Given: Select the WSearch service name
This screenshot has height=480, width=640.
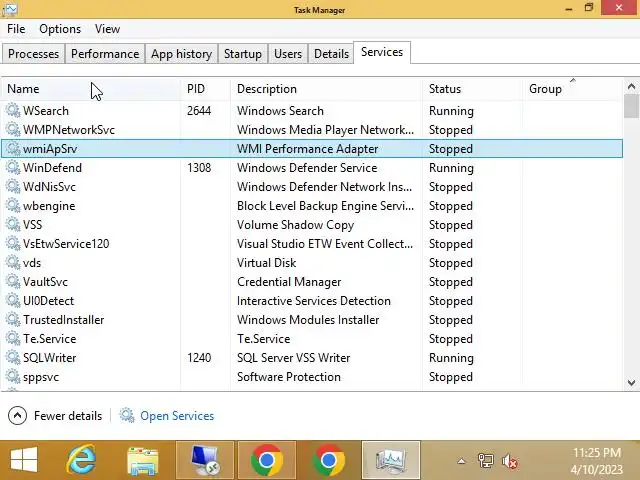Looking at the screenshot, I should 46,111.
